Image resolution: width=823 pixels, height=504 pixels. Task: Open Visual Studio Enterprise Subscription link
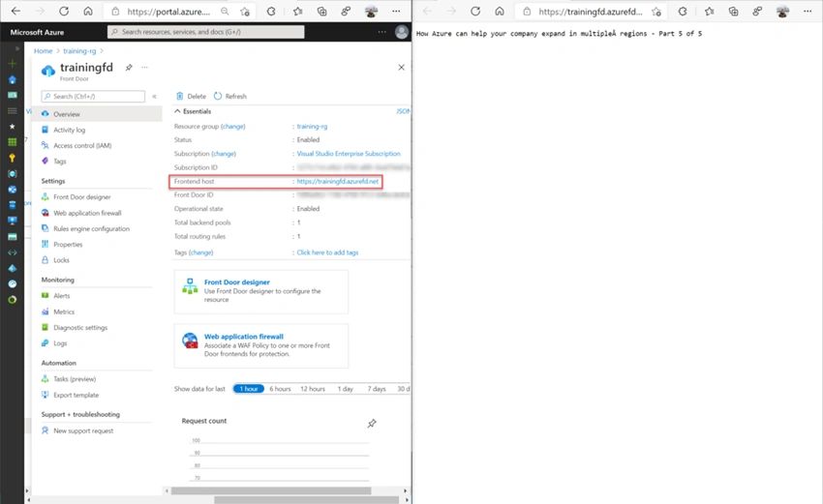point(349,154)
